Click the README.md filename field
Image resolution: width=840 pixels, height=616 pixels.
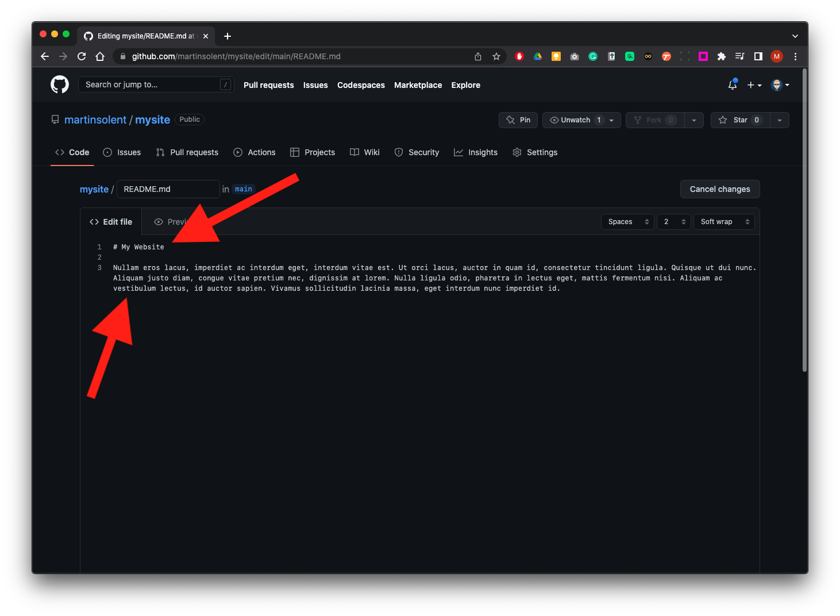pyautogui.click(x=168, y=189)
